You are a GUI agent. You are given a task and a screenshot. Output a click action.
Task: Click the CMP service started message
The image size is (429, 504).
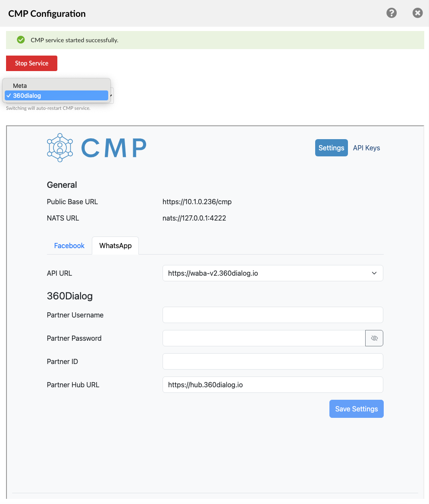click(x=74, y=40)
